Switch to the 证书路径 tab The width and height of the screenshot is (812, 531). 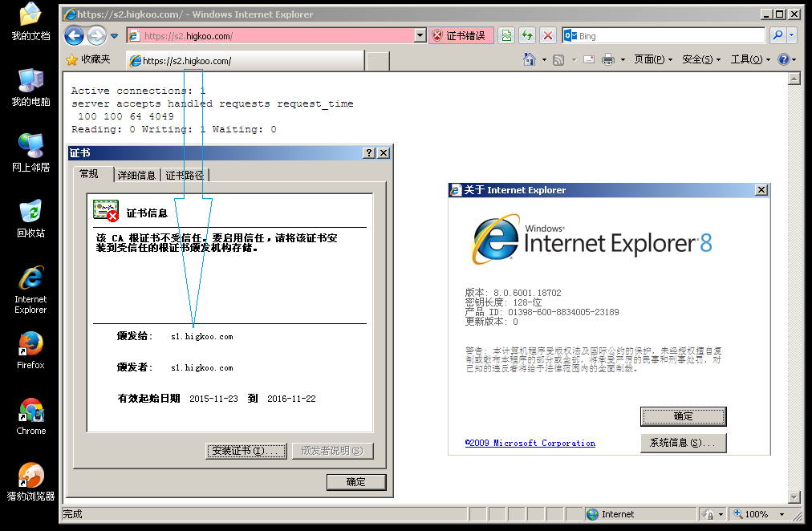click(185, 175)
